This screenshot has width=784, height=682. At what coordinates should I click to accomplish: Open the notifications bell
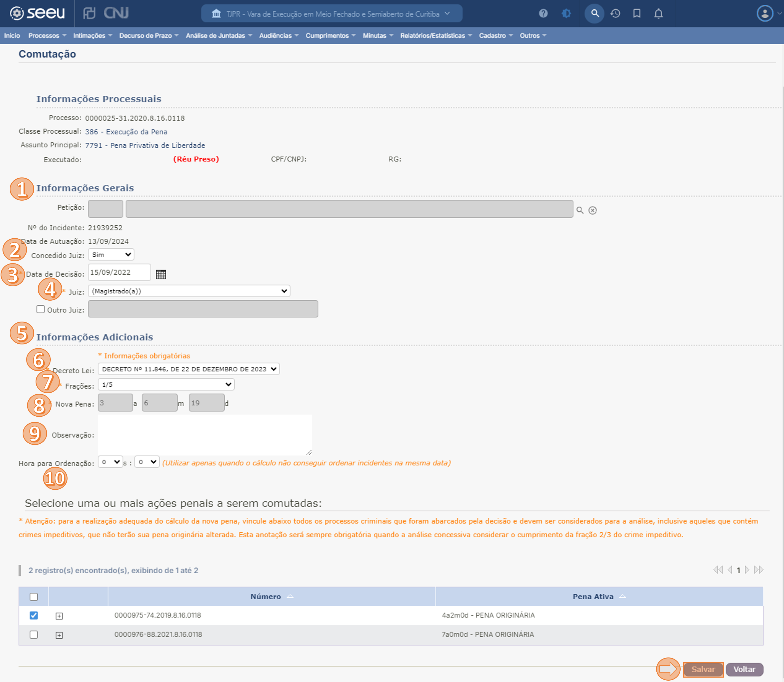click(658, 14)
